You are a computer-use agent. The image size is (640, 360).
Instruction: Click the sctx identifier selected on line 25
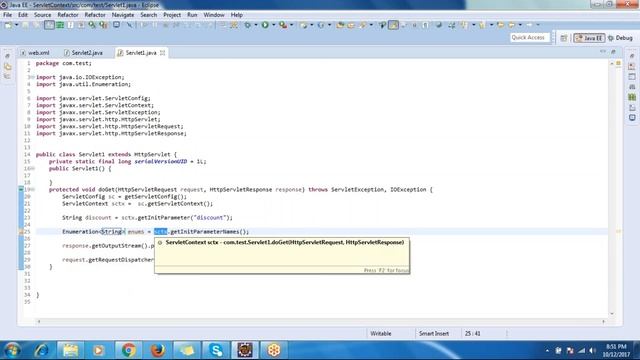click(x=160, y=231)
